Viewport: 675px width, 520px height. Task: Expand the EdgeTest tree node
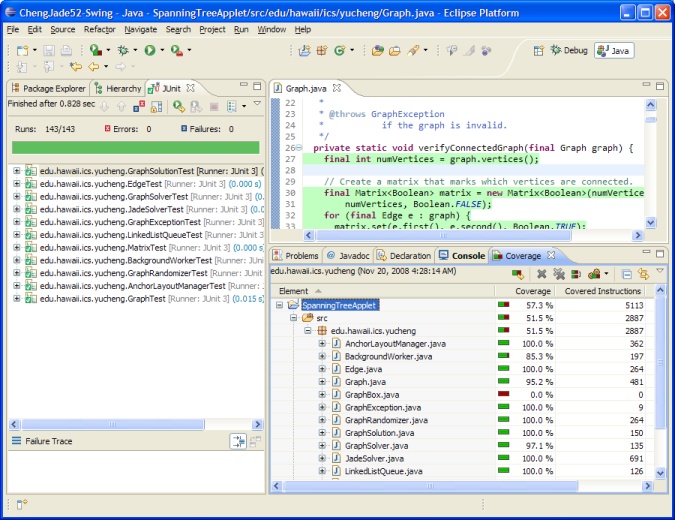point(16,184)
